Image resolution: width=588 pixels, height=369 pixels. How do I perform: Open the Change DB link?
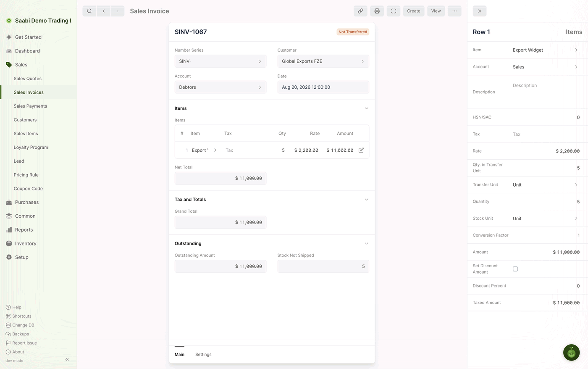coord(20,325)
